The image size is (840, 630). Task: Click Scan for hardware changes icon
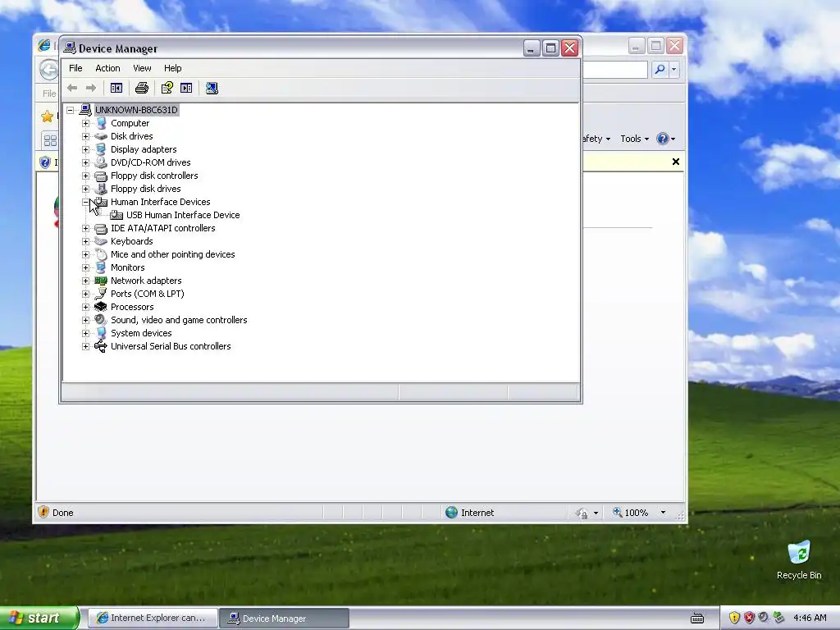(212, 88)
